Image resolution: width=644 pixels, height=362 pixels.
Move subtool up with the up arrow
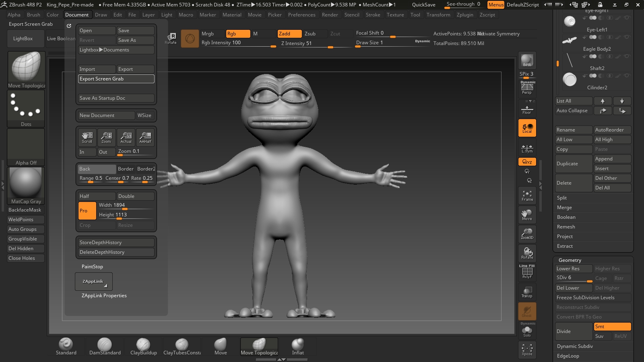click(x=603, y=101)
